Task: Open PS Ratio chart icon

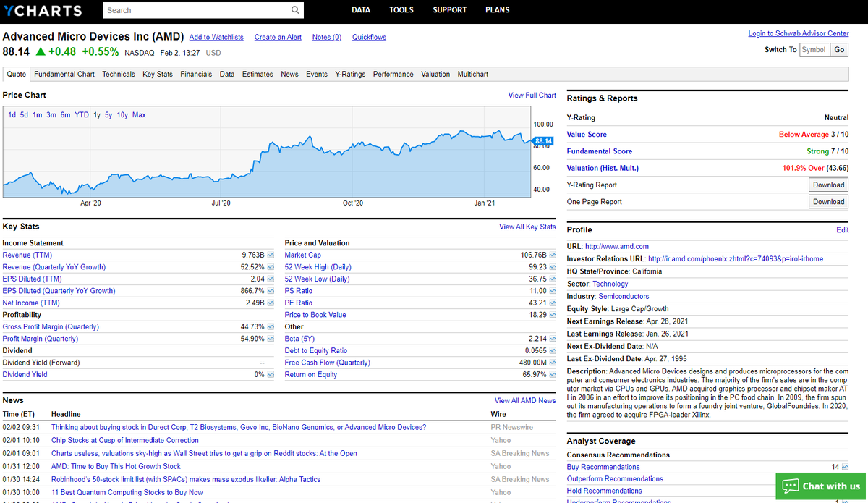Action: (553, 291)
